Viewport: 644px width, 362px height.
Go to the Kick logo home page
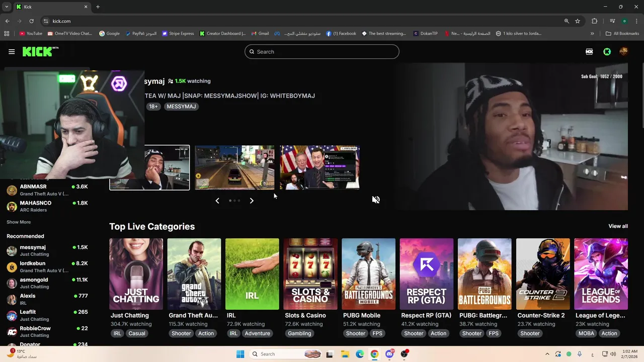pos(40,52)
